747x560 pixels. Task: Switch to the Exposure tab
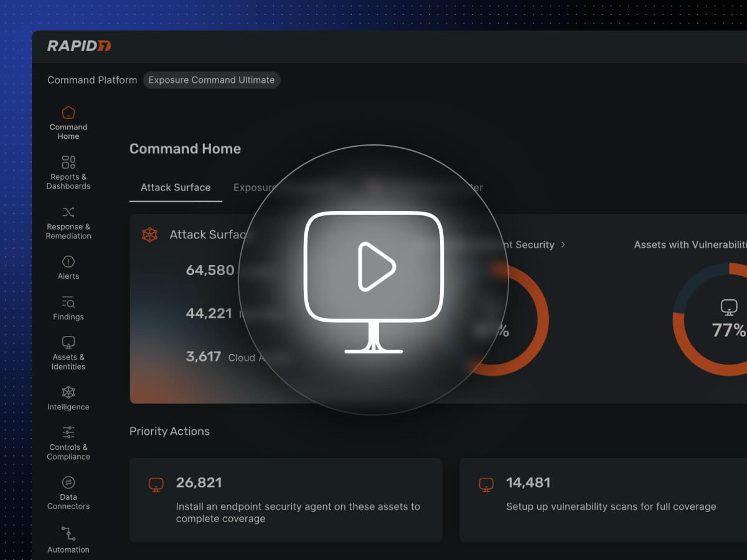click(x=255, y=188)
